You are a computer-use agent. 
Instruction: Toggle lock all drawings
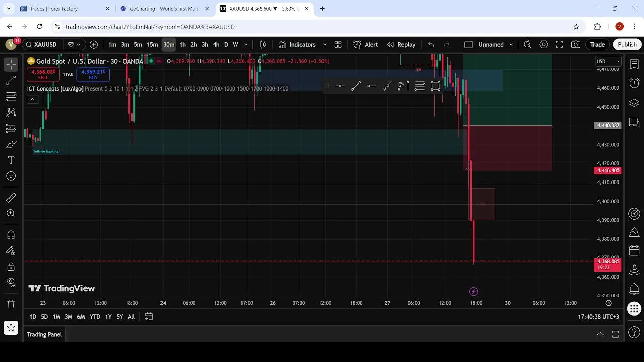[11, 267]
